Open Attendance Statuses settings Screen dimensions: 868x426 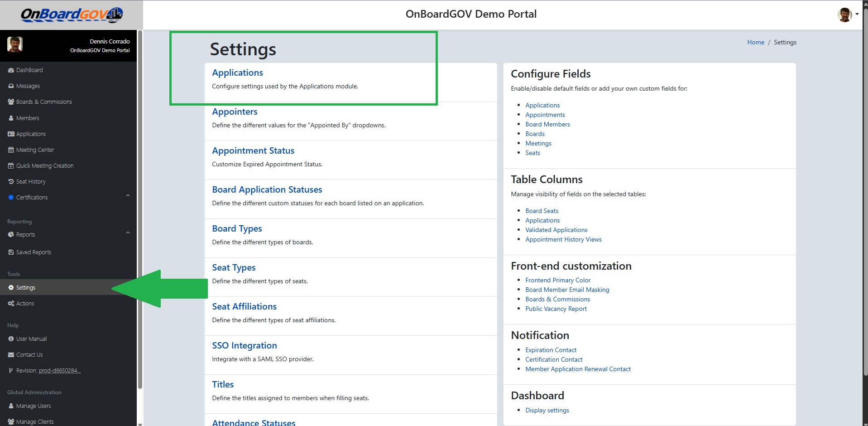[x=254, y=422]
